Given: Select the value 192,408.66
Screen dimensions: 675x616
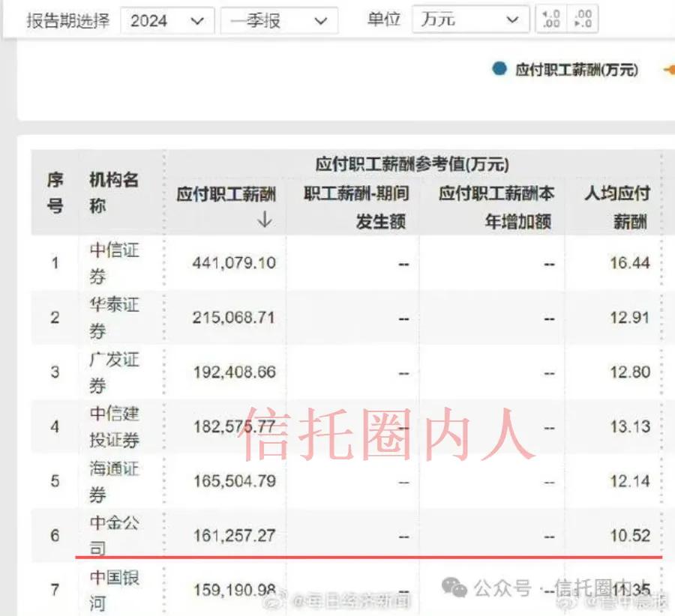Looking at the screenshot, I should [235, 372].
